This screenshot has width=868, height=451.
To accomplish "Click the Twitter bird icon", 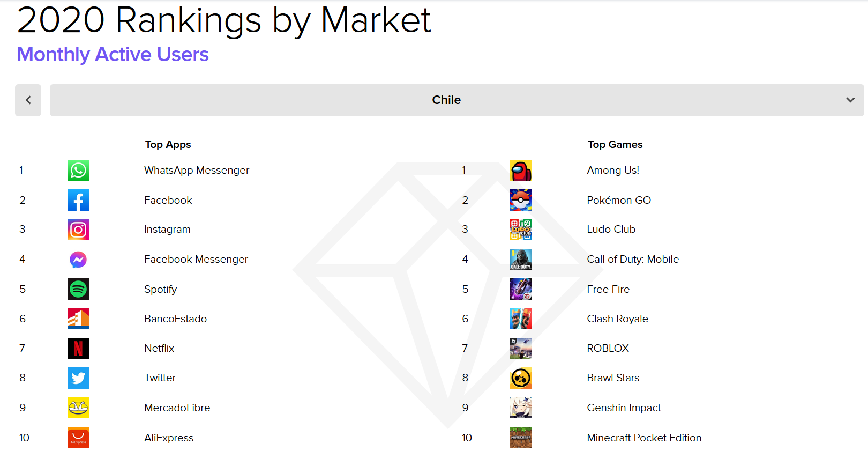I will point(78,378).
